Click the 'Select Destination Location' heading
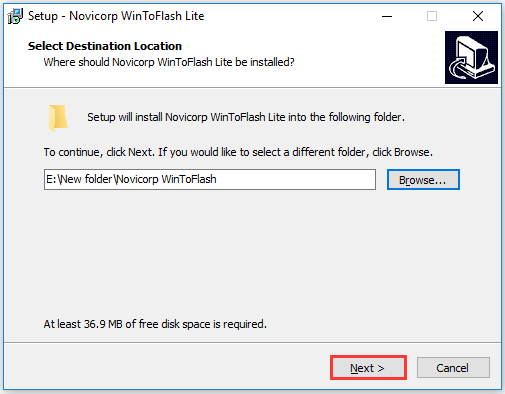Image resolution: width=505 pixels, height=394 pixels. coord(105,46)
